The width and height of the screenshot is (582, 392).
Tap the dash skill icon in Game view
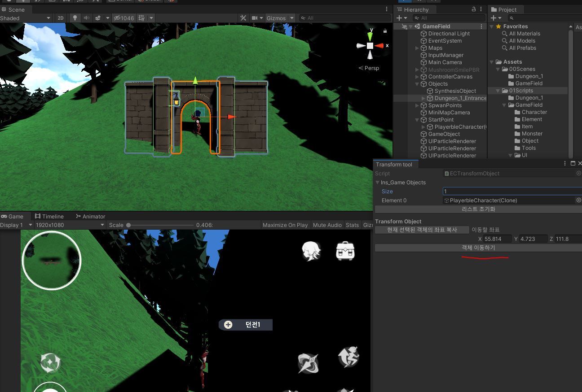(x=349, y=357)
